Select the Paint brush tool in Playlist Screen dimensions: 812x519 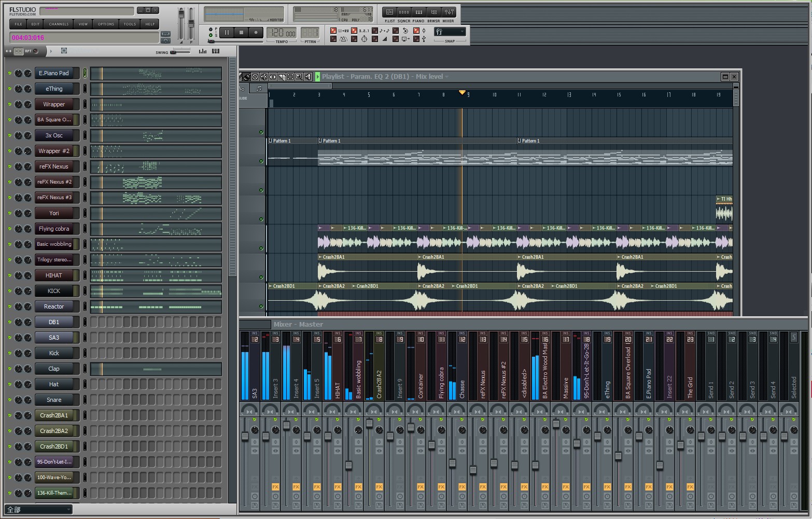pyautogui.click(x=246, y=77)
